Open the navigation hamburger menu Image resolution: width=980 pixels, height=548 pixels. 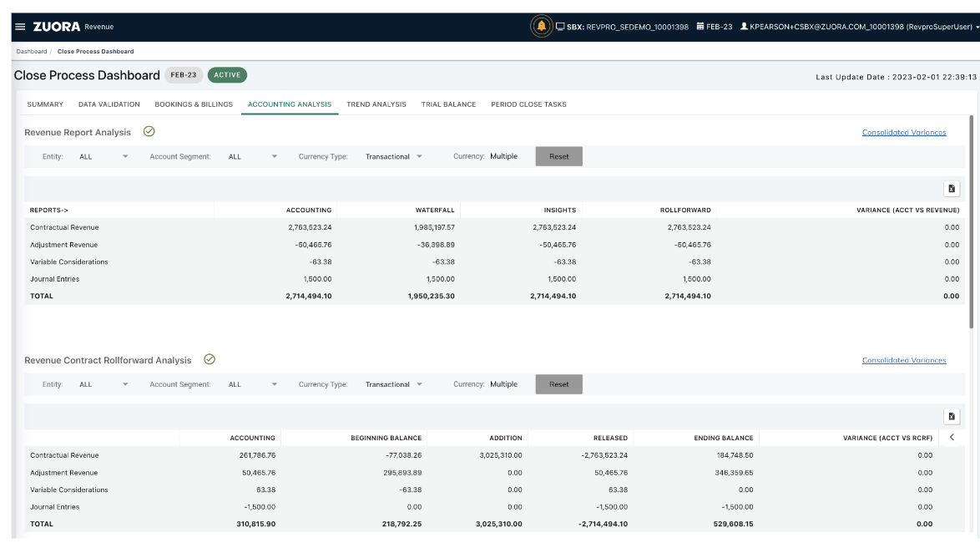[20, 26]
